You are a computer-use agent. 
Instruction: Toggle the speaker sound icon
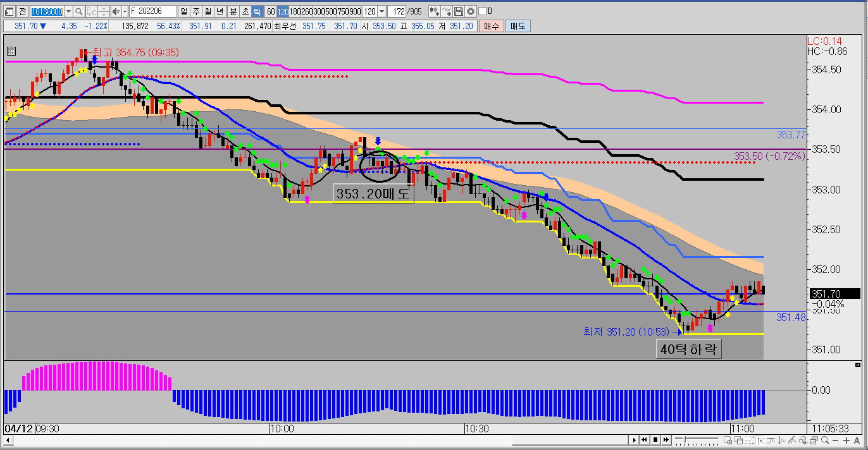point(116,11)
